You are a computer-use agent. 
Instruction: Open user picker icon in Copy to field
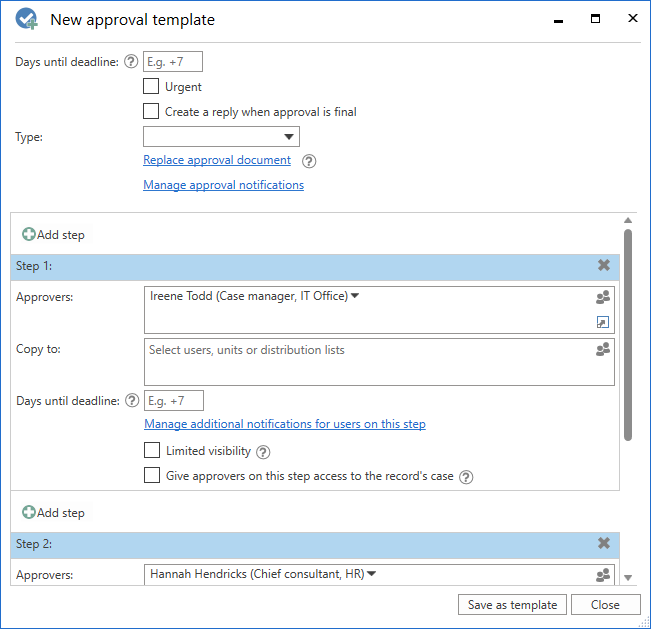602,350
